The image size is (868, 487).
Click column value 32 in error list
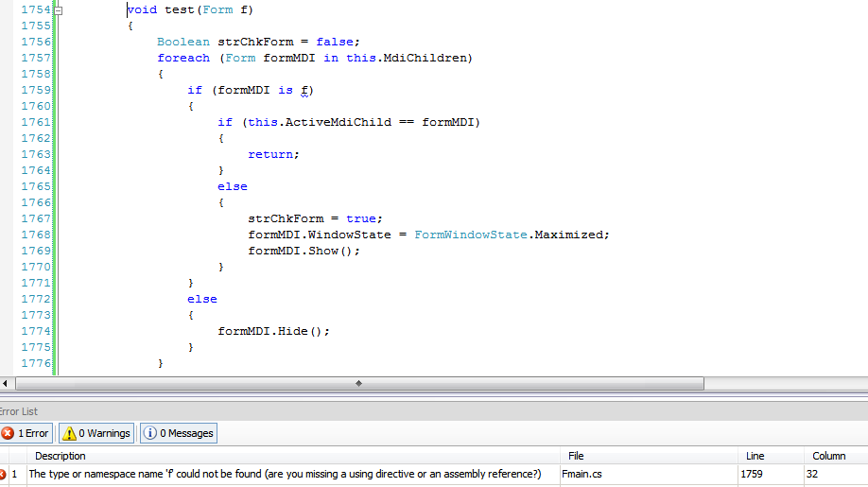(x=812, y=475)
